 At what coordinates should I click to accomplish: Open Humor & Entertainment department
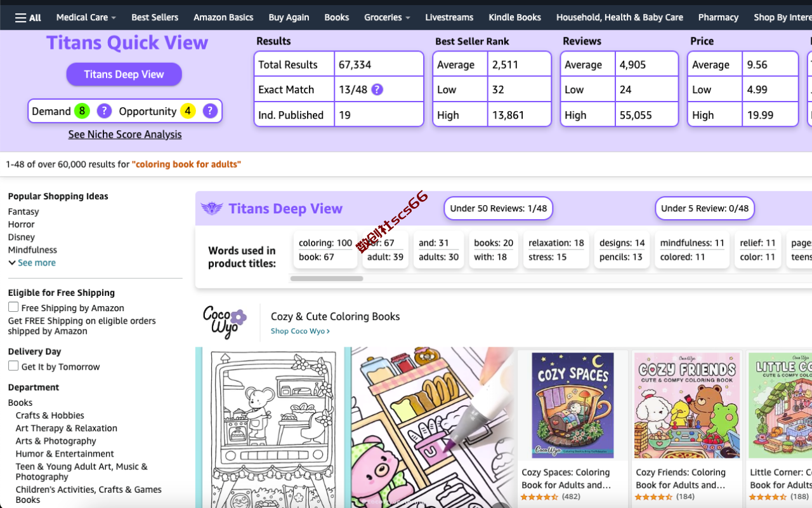click(65, 453)
